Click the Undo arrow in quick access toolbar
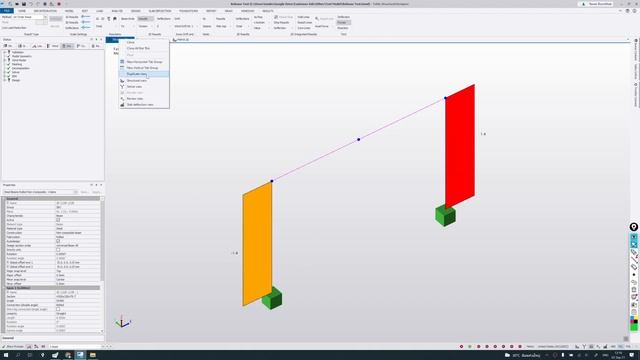 tap(31, 4)
